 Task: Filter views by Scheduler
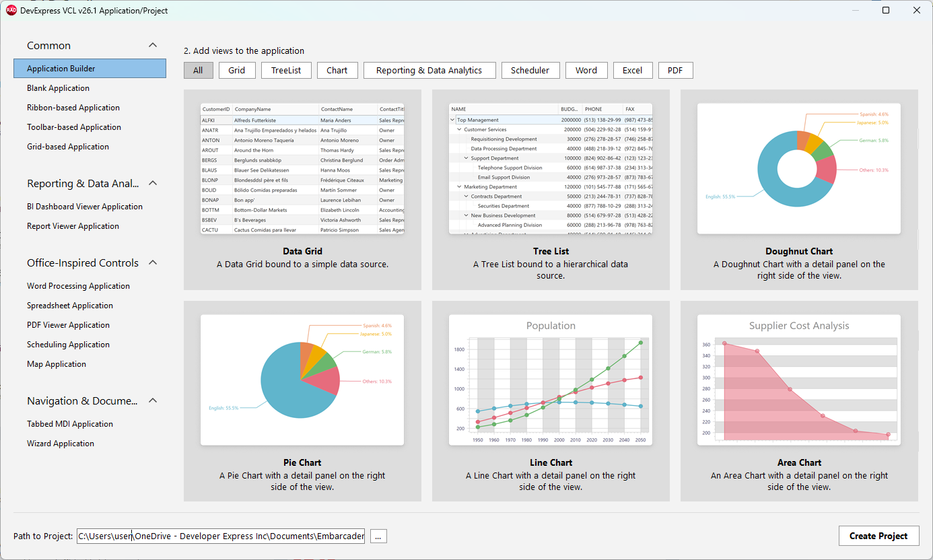(530, 70)
